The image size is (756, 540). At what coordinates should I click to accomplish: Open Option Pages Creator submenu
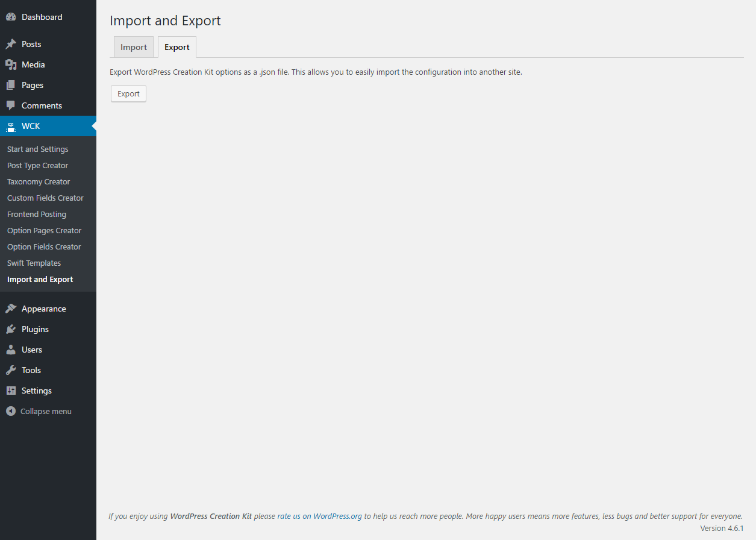click(x=44, y=230)
